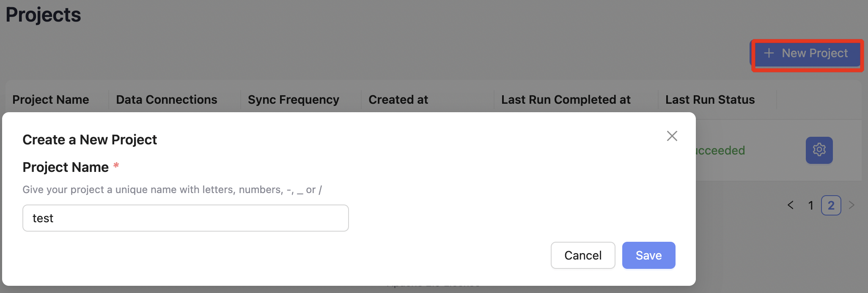Open the project settings gear icon

(819, 150)
